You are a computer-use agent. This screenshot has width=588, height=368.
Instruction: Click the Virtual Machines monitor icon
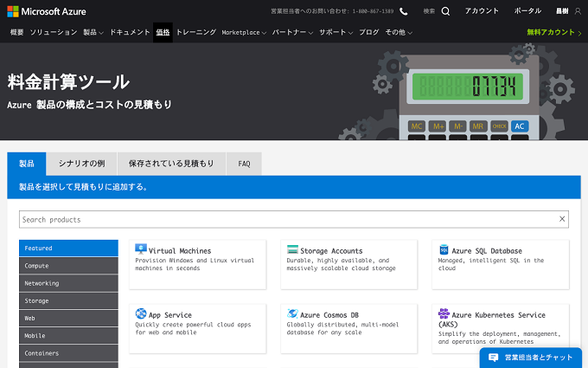point(141,249)
